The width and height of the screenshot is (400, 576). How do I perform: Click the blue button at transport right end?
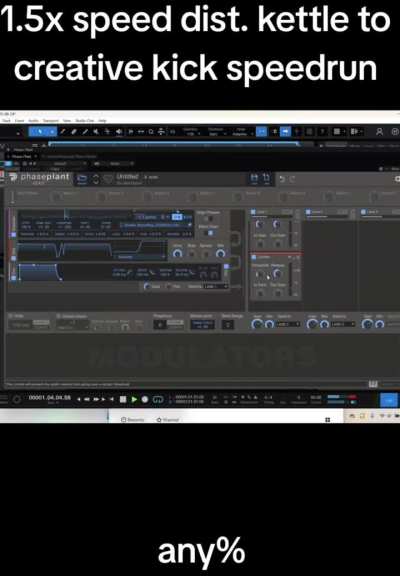point(388,400)
